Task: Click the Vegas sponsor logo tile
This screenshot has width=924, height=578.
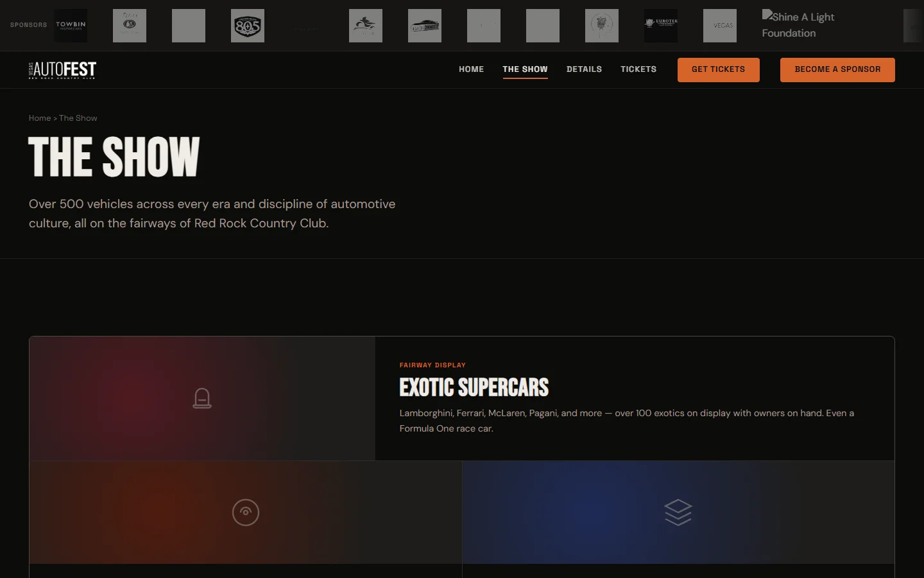Action: [720, 26]
